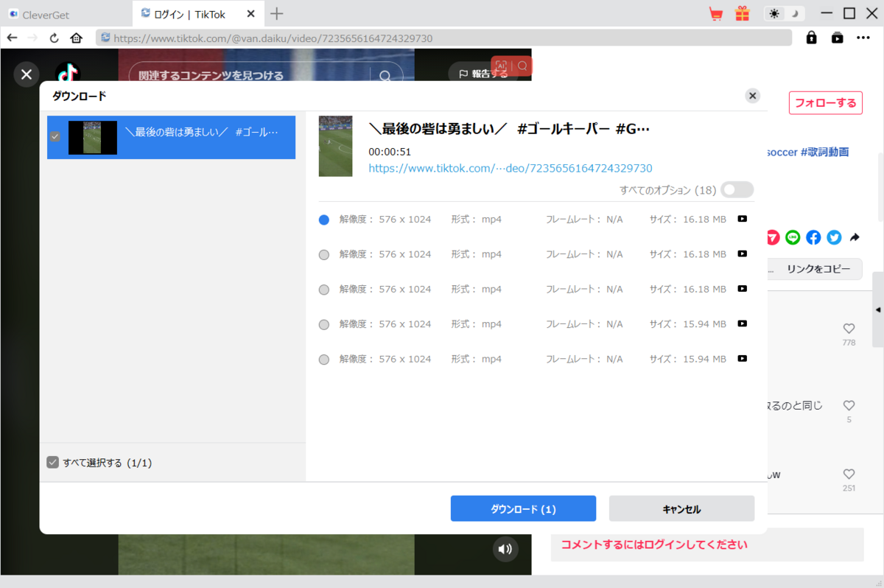Click the TikTok search magnifier icon

pos(385,76)
